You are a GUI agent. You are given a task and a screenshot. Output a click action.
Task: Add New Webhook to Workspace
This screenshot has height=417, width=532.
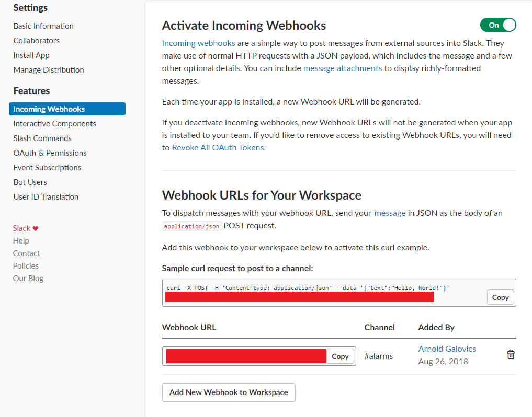(x=229, y=392)
